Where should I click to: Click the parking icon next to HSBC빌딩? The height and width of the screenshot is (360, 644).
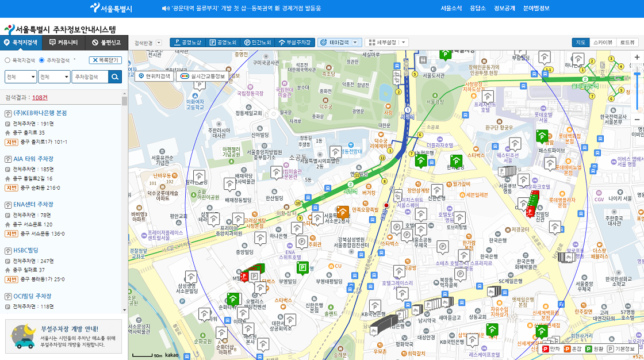8,251
